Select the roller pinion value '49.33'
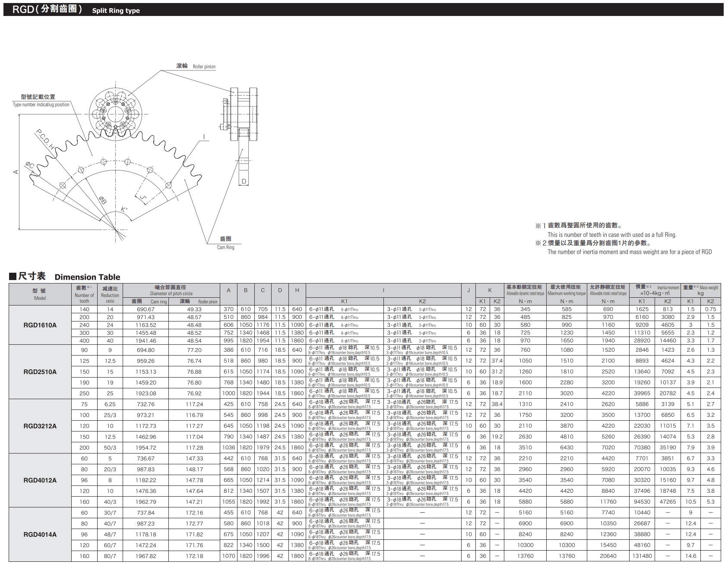This screenshot has width=728, height=567. 194,309
